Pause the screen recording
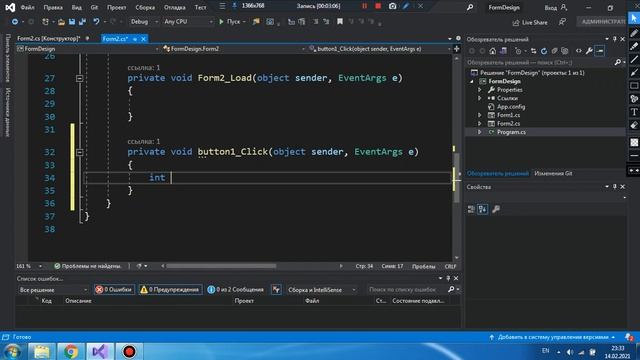The width and height of the screenshot is (640, 360). 364,6
